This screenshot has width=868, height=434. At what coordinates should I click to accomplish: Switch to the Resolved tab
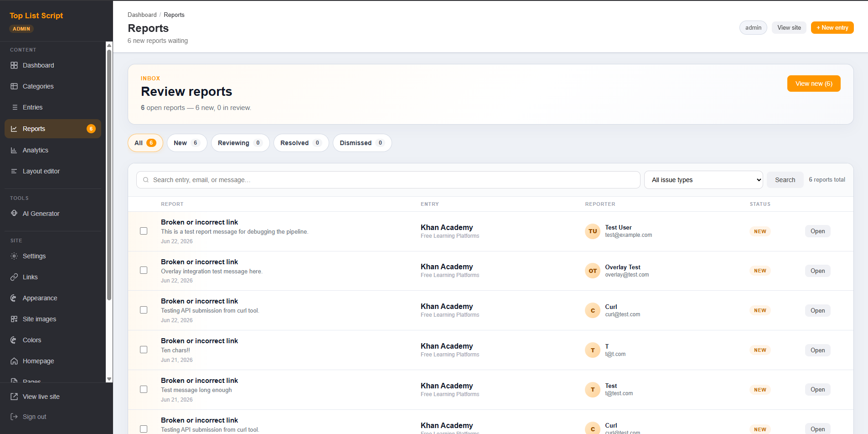tap(301, 143)
